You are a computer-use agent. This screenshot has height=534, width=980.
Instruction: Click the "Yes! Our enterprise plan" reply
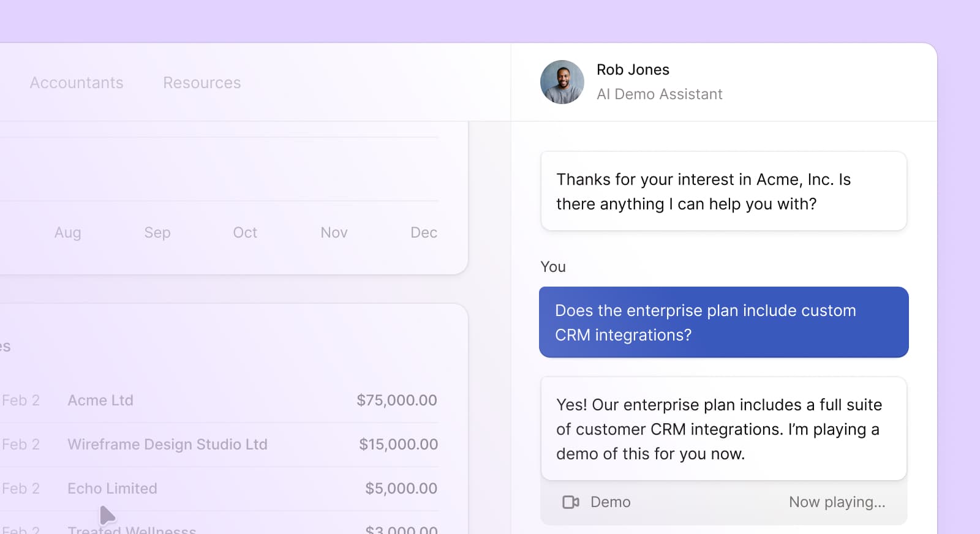(723, 429)
